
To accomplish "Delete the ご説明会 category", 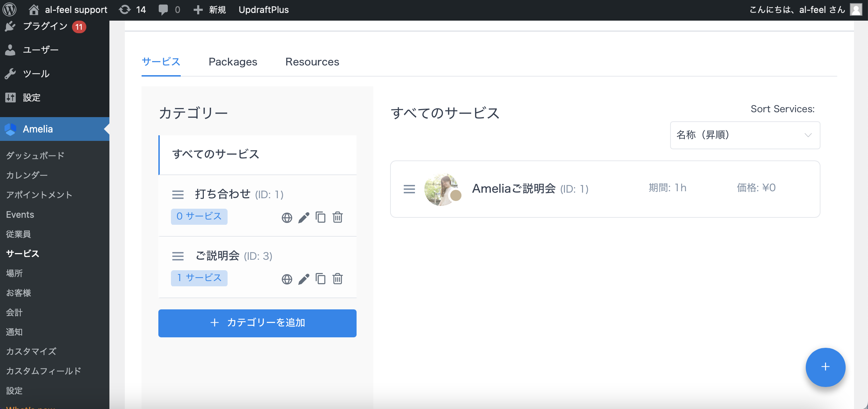I will coord(337,279).
